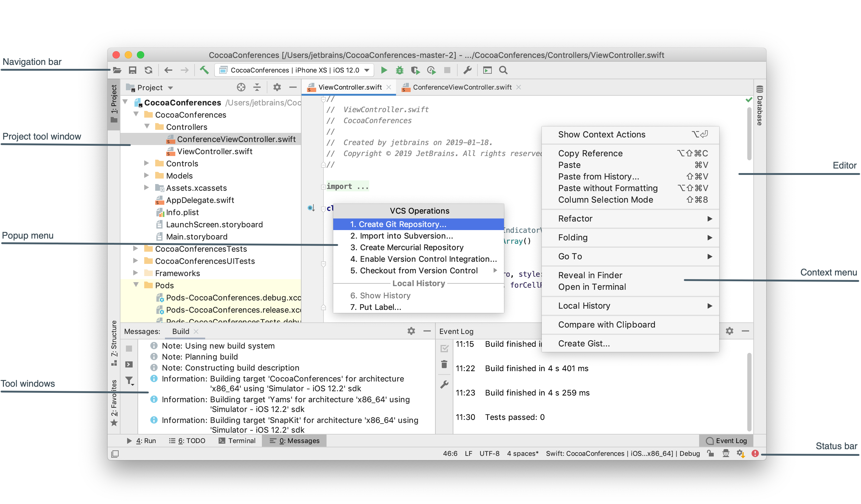This screenshot has width=861, height=504.
Task: Toggle the Structure side tool window button
Action: [114, 343]
